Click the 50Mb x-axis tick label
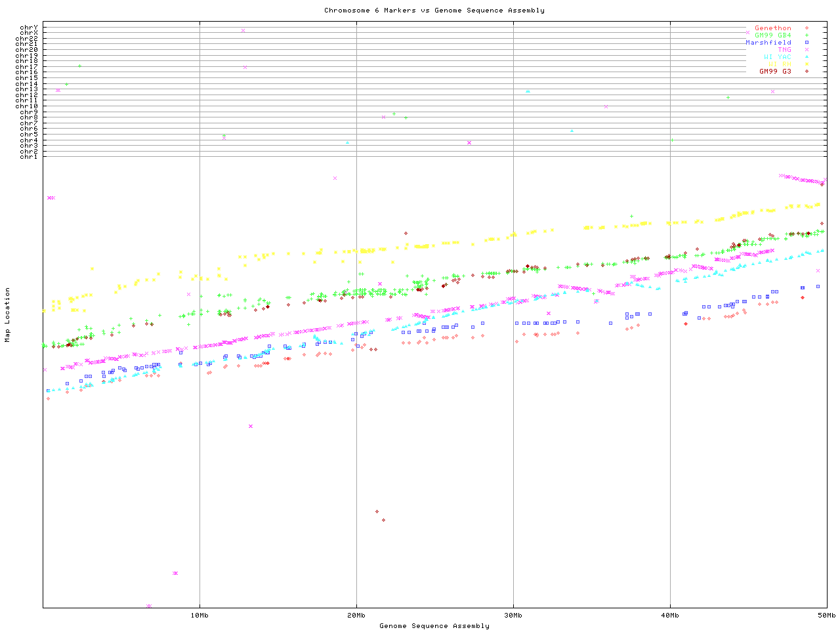The image size is (840, 630). click(826, 615)
